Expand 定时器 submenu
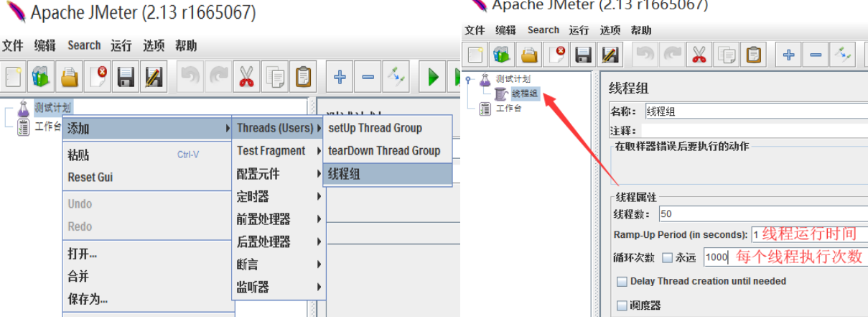The width and height of the screenshot is (868, 317). [279, 196]
